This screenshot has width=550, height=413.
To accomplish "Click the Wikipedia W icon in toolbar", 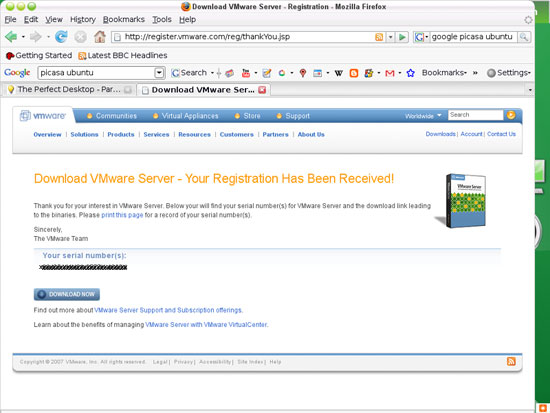I will 338,73.
